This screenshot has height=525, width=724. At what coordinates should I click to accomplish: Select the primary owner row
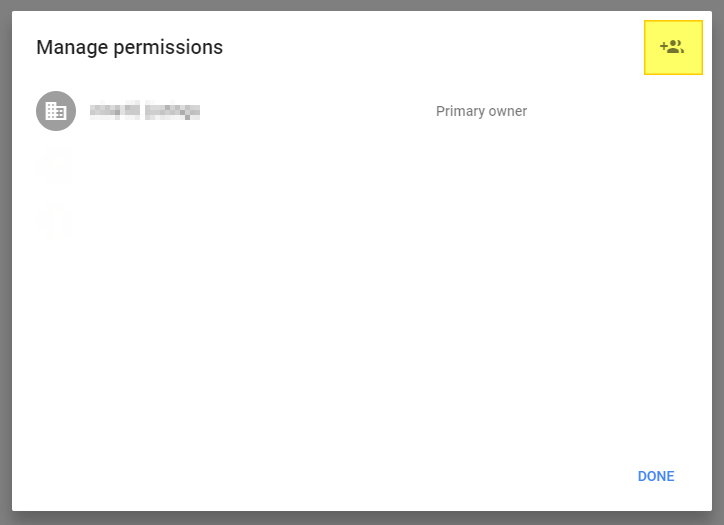(x=300, y=111)
